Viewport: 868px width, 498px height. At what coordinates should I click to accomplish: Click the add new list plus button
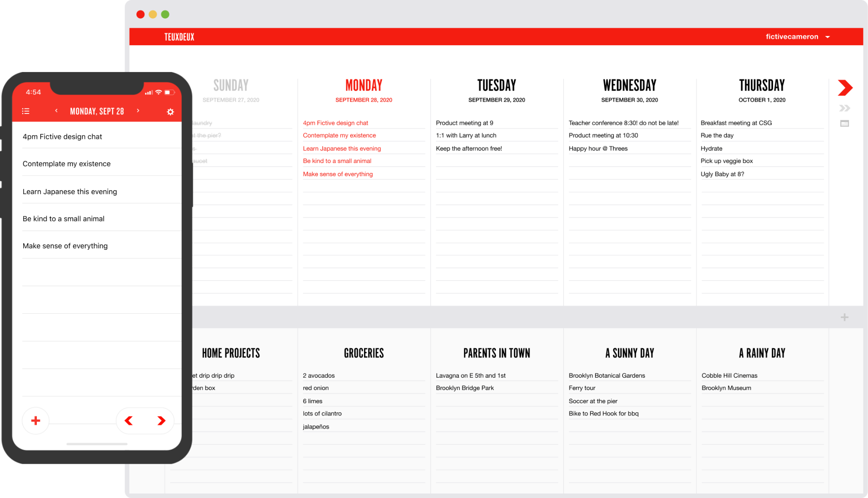coord(845,317)
